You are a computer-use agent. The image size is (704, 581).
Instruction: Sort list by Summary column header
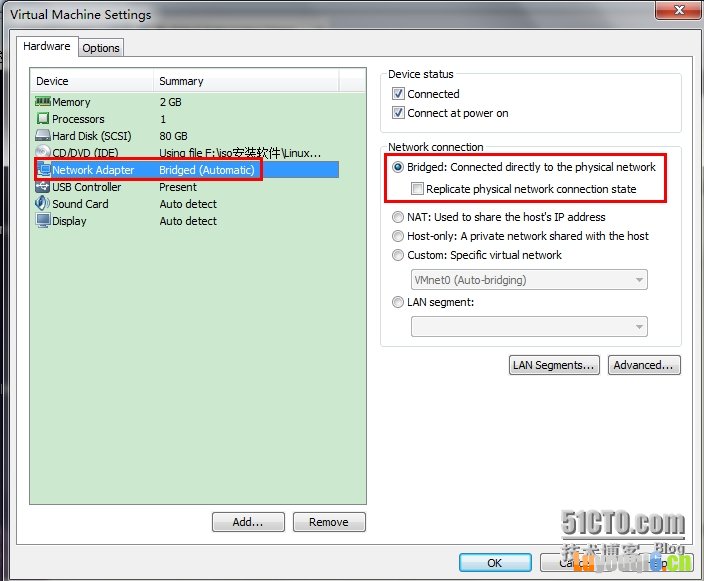point(246,81)
